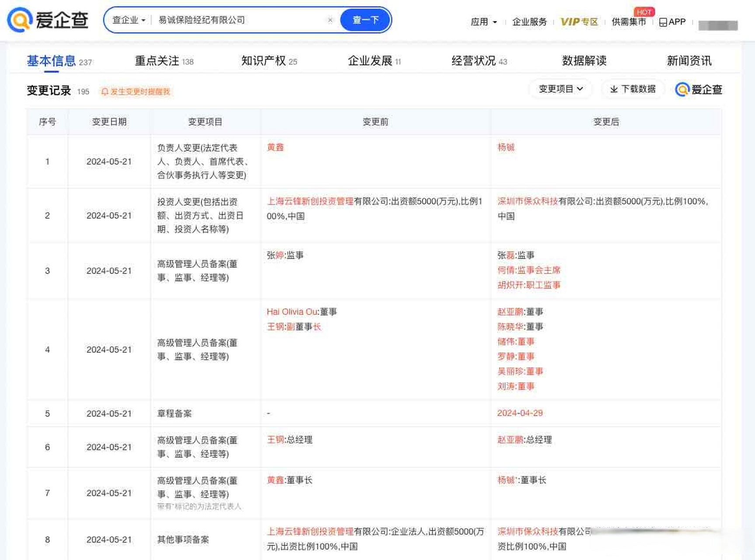Open 深圳市保众科技 link in row 8
The width and height of the screenshot is (755, 560).
pos(528,532)
